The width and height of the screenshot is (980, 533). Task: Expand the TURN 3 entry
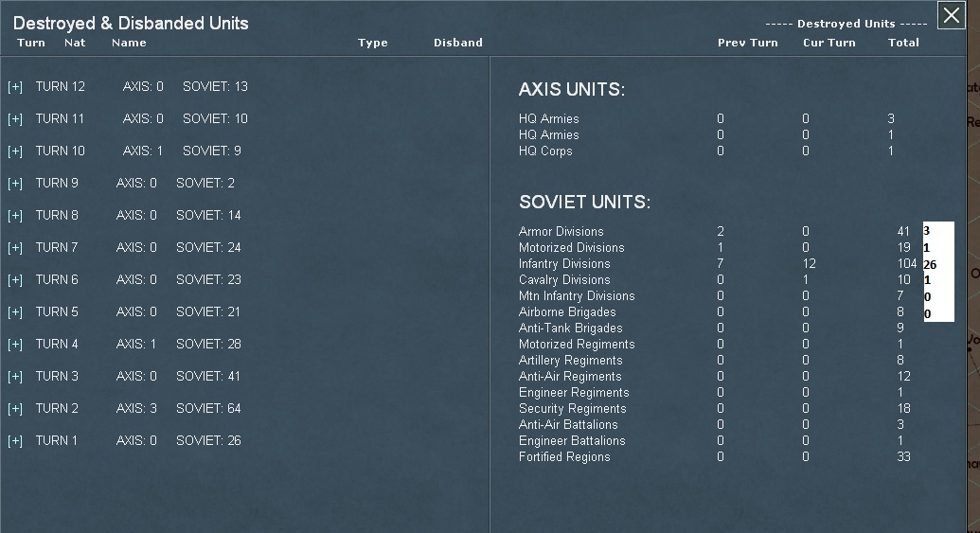coord(15,377)
